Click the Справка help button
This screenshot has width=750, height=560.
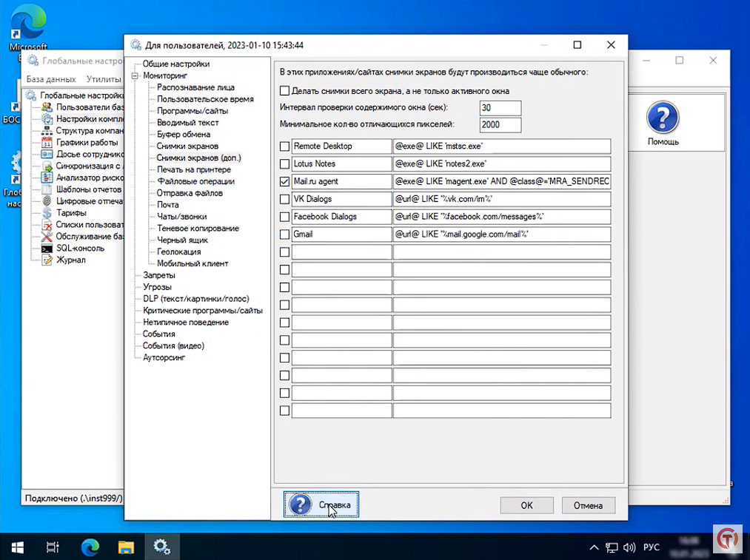pyautogui.click(x=321, y=505)
